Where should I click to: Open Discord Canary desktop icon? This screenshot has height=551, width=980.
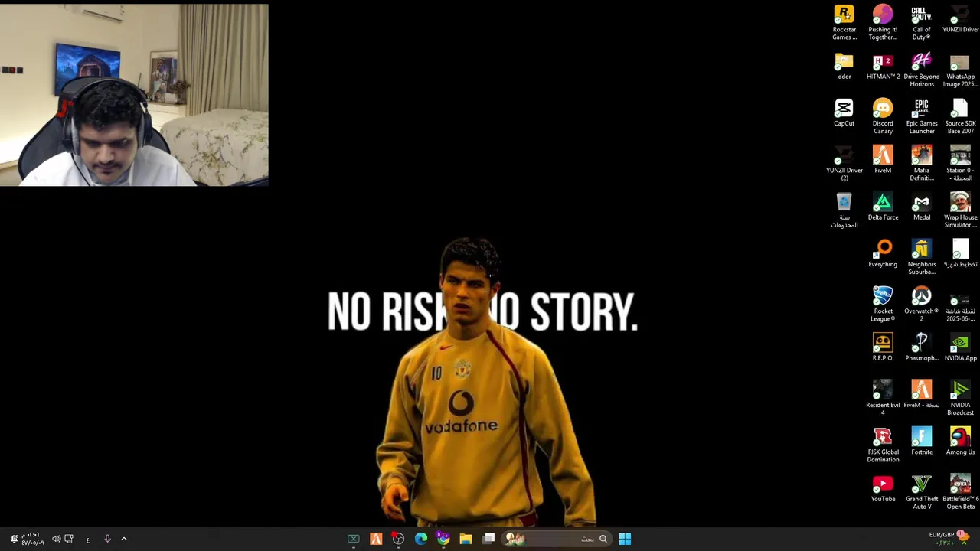coord(883,117)
